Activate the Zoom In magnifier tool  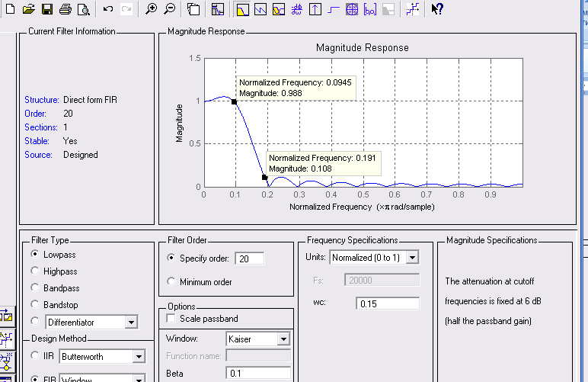[151, 8]
